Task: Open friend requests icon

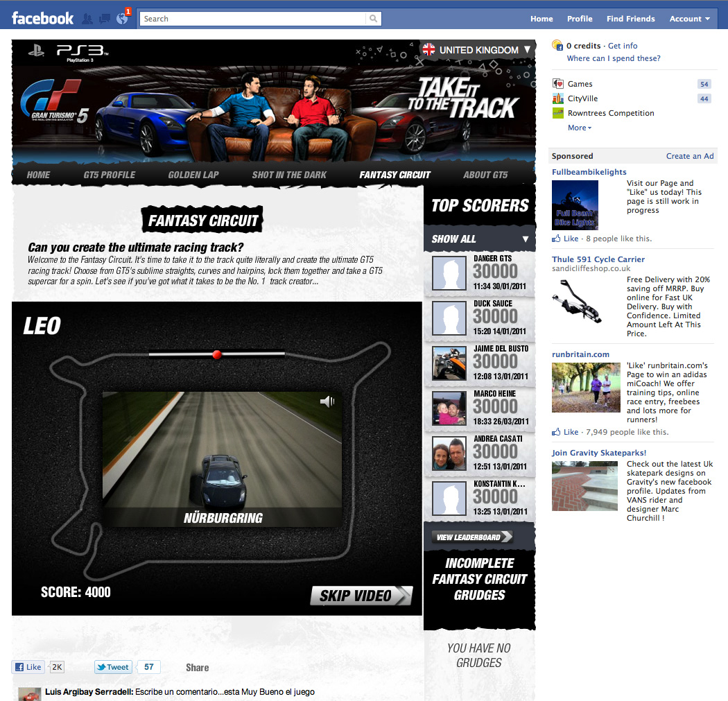Action: coord(87,19)
